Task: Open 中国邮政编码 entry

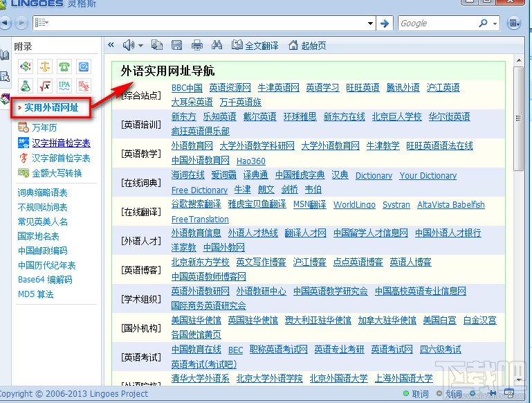Action: [43, 251]
